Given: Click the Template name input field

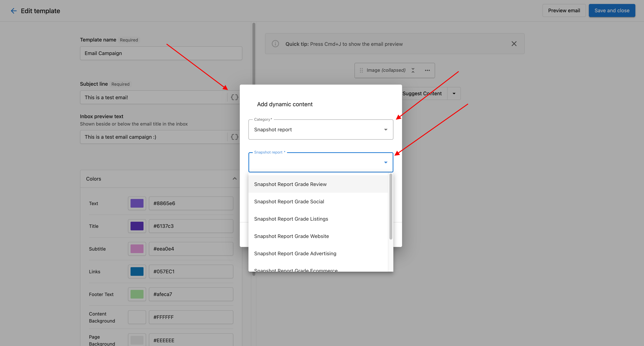Looking at the screenshot, I should click(161, 53).
